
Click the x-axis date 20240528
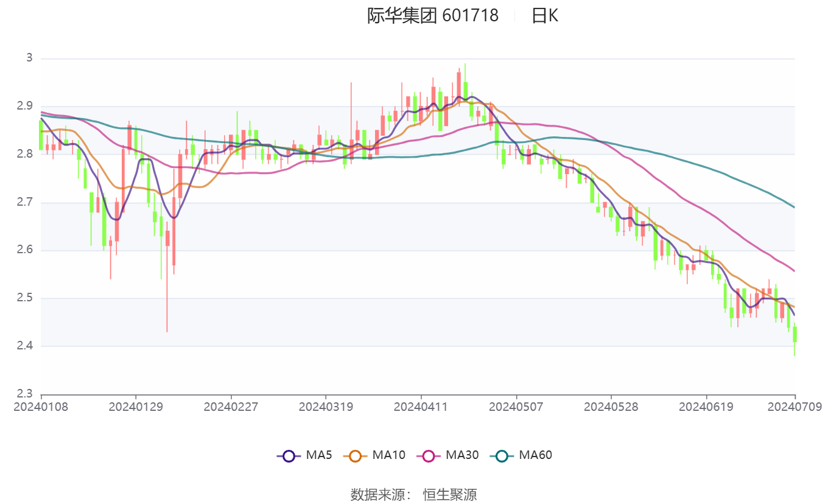pos(611,407)
